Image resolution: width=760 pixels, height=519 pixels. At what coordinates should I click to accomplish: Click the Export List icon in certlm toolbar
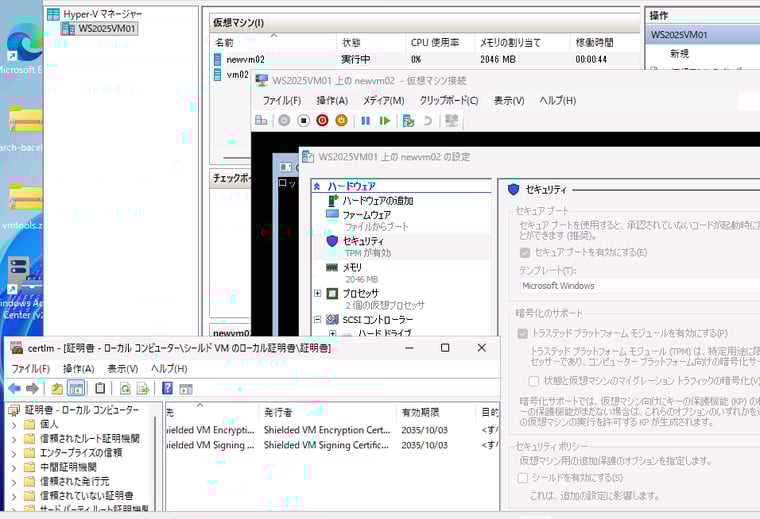[143, 388]
